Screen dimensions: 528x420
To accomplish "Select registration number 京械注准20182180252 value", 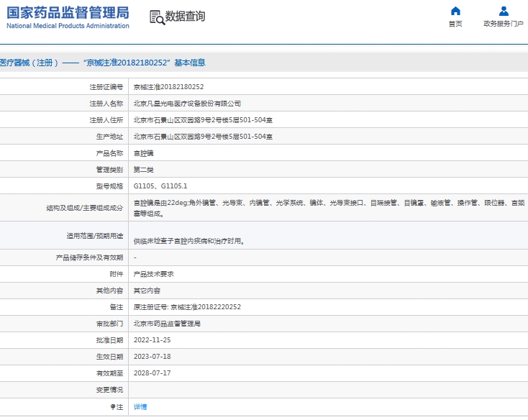I will (169, 87).
